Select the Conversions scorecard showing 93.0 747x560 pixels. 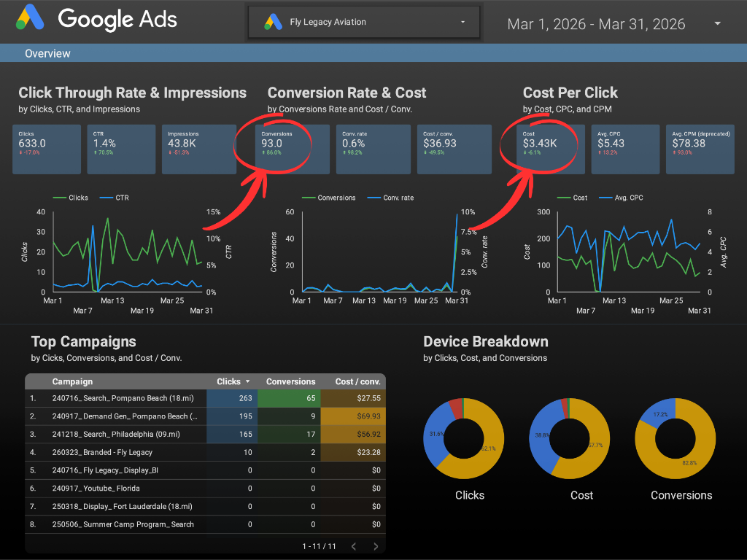[x=293, y=149]
